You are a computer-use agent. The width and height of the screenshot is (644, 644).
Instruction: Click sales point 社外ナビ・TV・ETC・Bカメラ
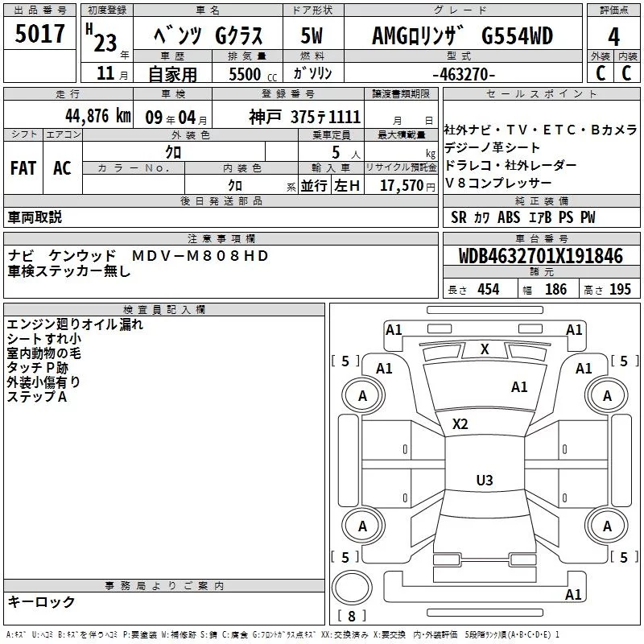(x=540, y=130)
